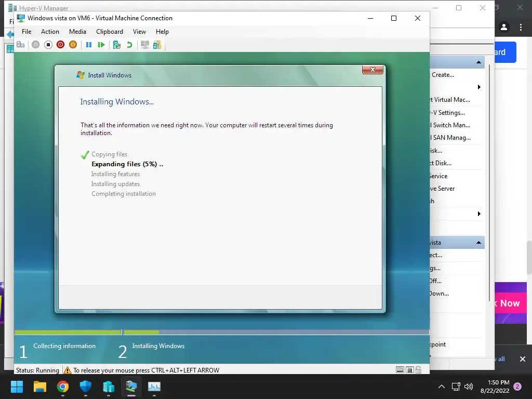Click the 'Completing installation' step text

point(124,194)
